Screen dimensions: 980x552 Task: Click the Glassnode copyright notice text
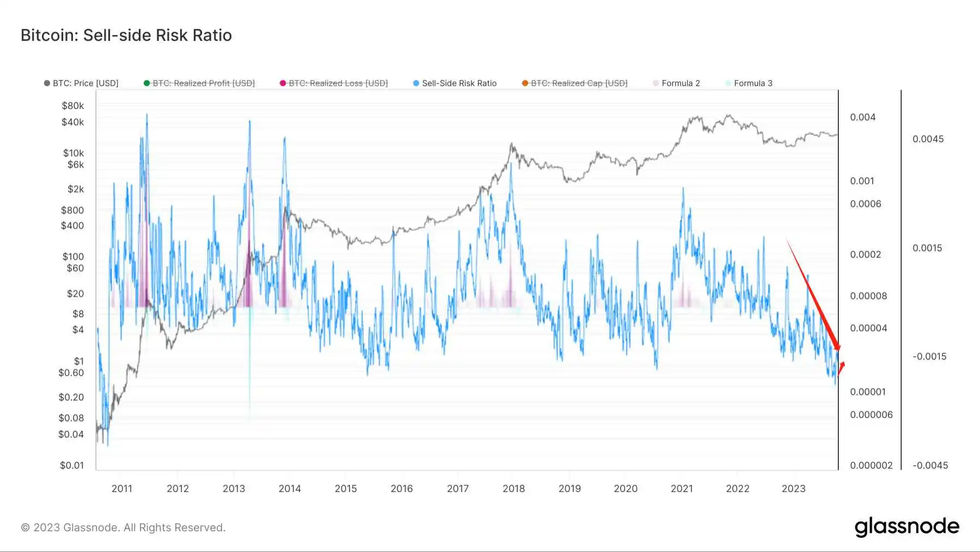(x=123, y=528)
